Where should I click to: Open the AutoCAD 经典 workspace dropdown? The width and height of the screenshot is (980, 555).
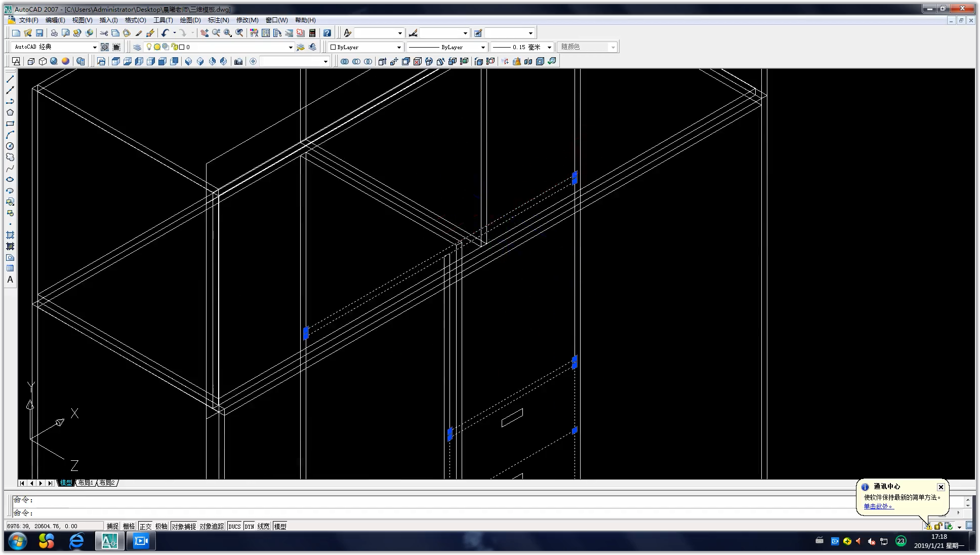click(x=94, y=47)
